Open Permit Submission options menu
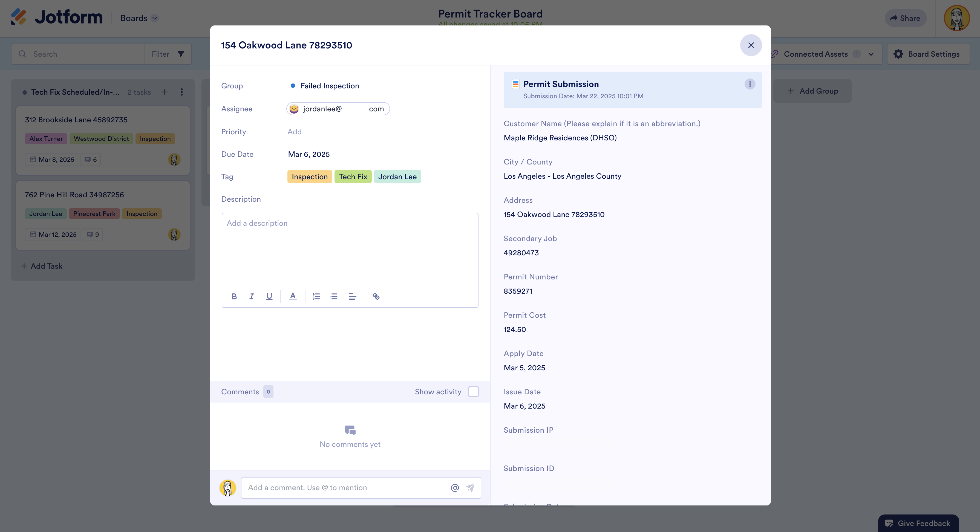 [x=750, y=84]
